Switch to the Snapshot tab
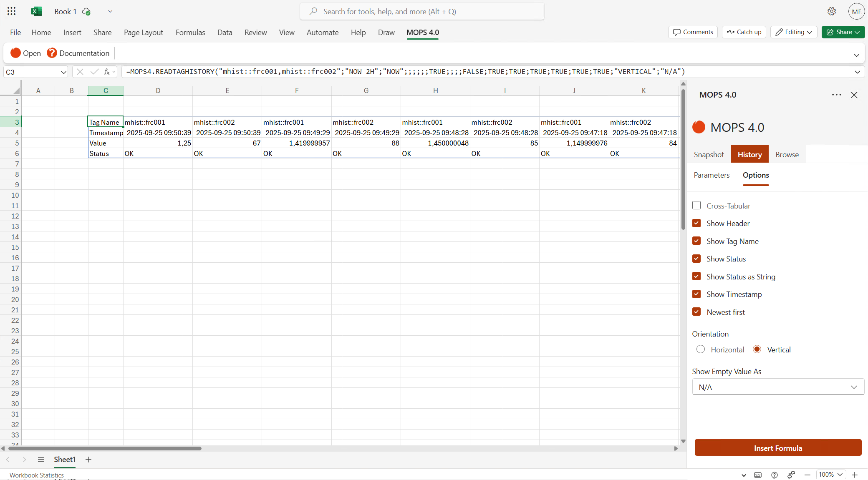 point(709,154)
